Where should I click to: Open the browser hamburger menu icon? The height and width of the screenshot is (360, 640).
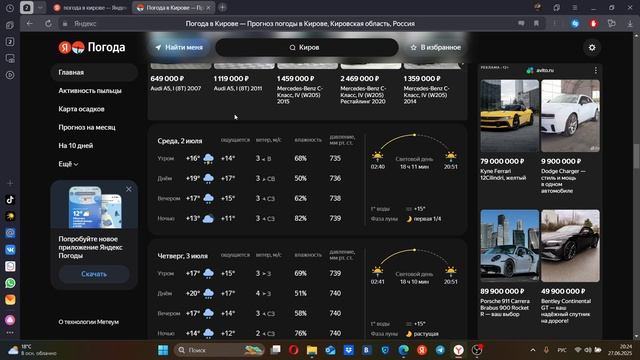pyautogui.click(x=574, y=8)
